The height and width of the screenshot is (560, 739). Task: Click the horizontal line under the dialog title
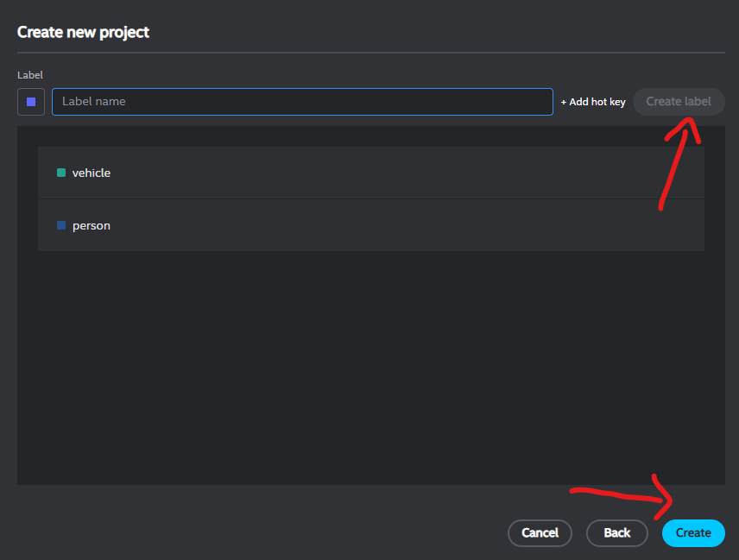(371, 53)
